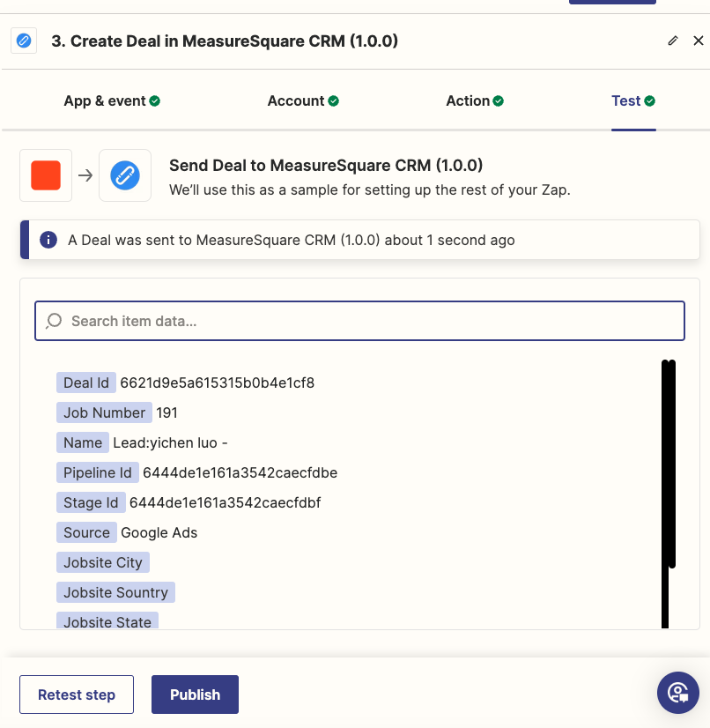Screen dimensions: 710x728
Task: Select the Job Number label
Action: tap(105, 412)
